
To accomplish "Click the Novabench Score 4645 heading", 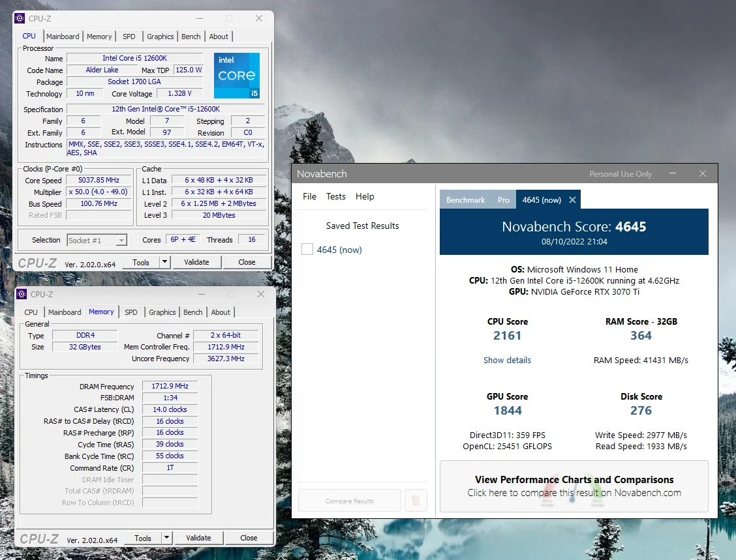I will pos(574,227).
